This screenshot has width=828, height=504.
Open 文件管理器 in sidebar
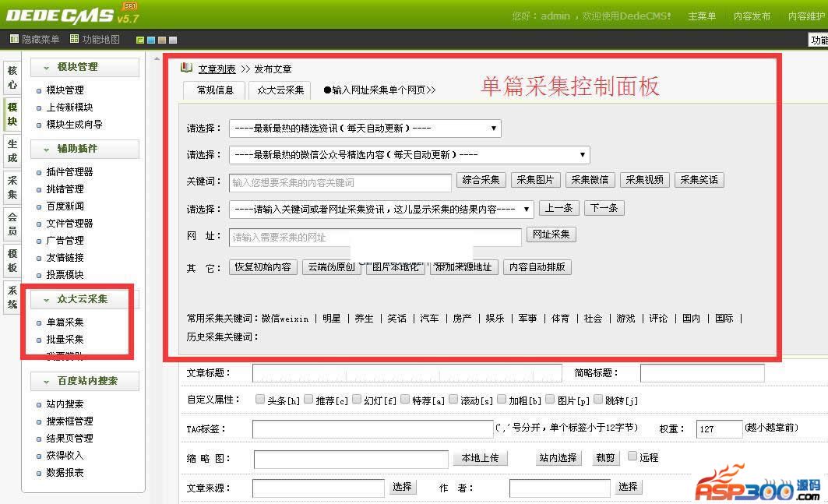(x=69, y=223)
